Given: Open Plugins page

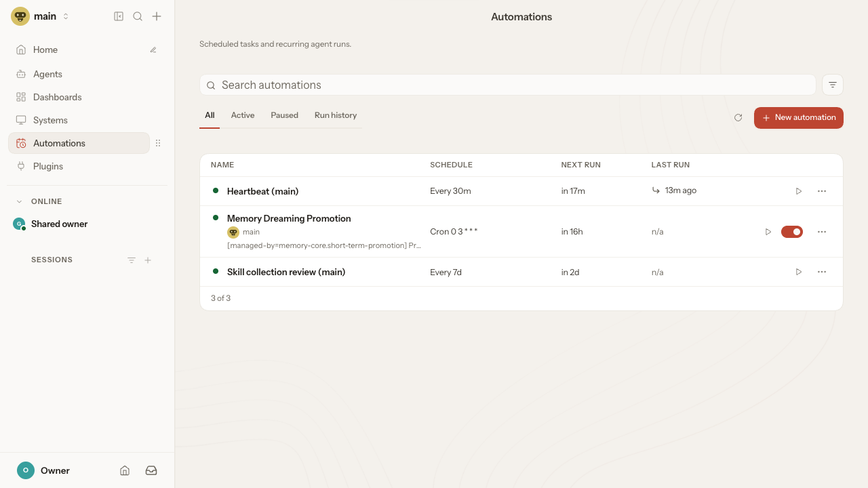Looking at the screenshot, I should pyautogui.click(x=79, y=166).
